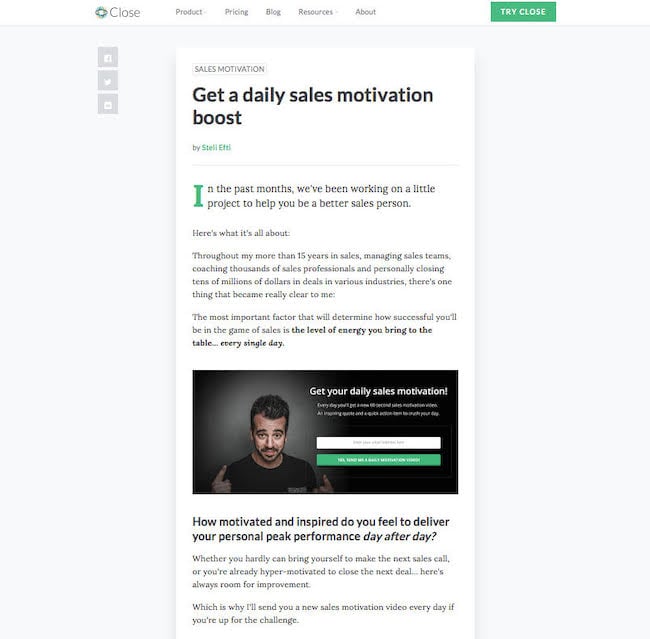
Task: Focus the email address field in banner
Action: (378, 442)
